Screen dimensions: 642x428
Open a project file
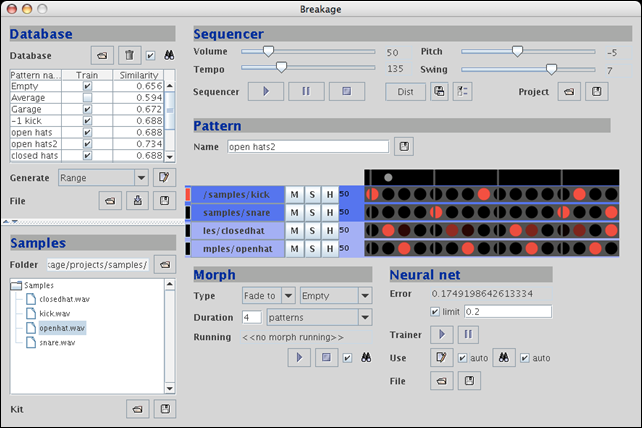[569, 91]
